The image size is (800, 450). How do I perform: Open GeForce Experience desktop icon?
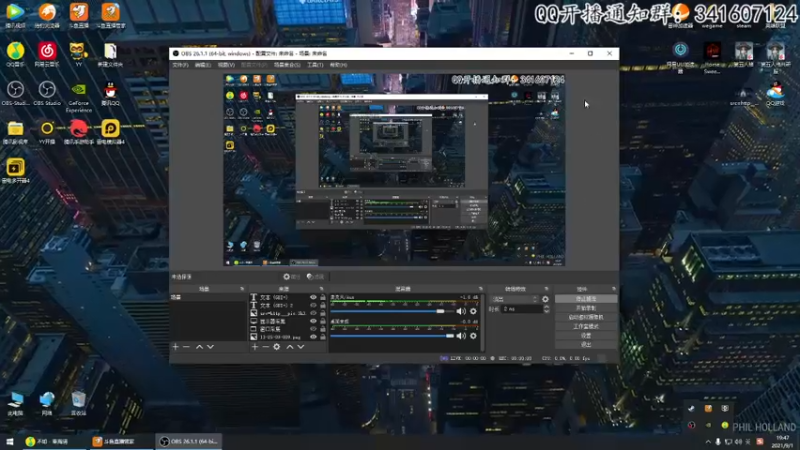point(79,98)
